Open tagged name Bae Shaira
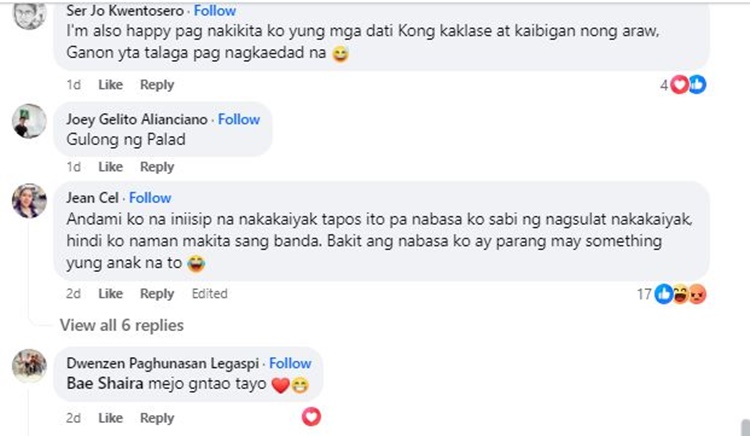This screenshot has width=750, height=436. [x=105, y=383]
